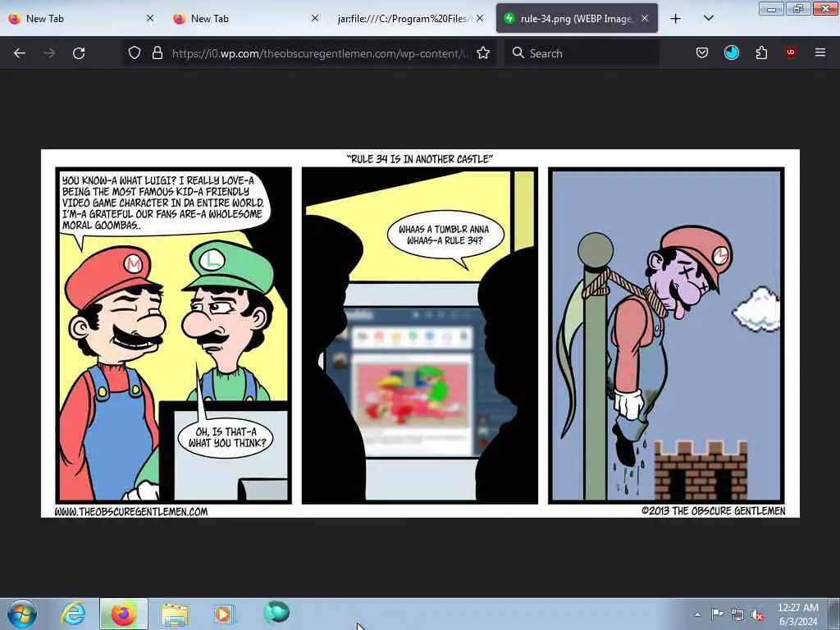Image resolution: width=840 pixels, height=630 pixels.
Task: Open the blue circular account icon
Action: (x=731, y=52)
